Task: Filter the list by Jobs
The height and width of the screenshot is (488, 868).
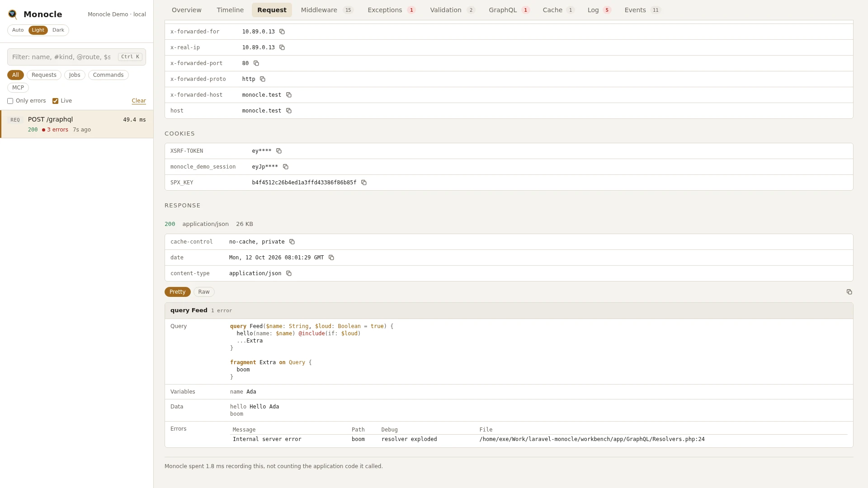Action: (x=75, y=75)
